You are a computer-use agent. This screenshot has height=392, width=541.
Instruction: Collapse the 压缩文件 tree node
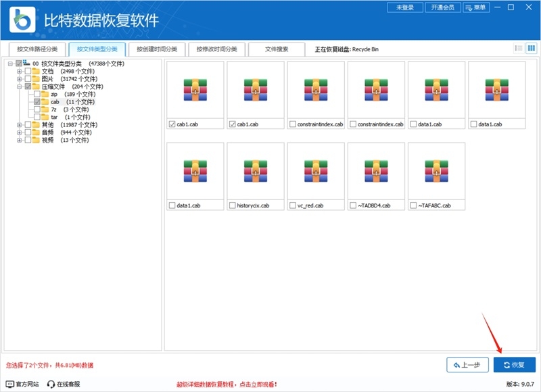[x=20, y=86]
